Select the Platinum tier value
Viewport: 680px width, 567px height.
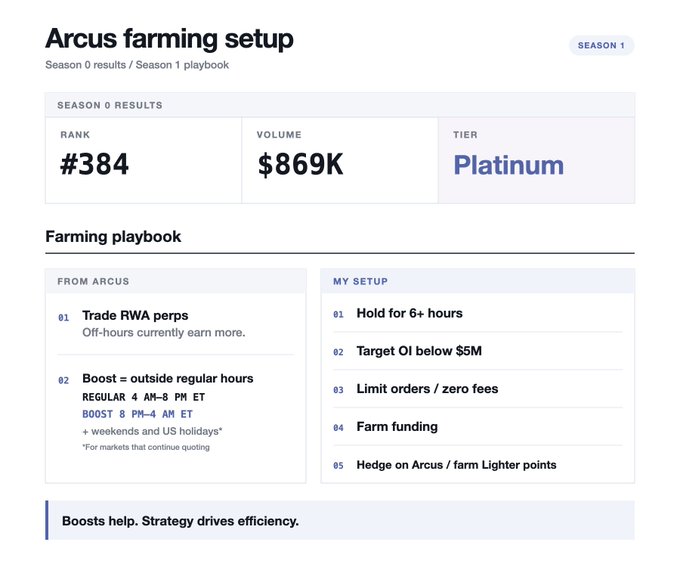pyautogui.click(x=509, y=165)
